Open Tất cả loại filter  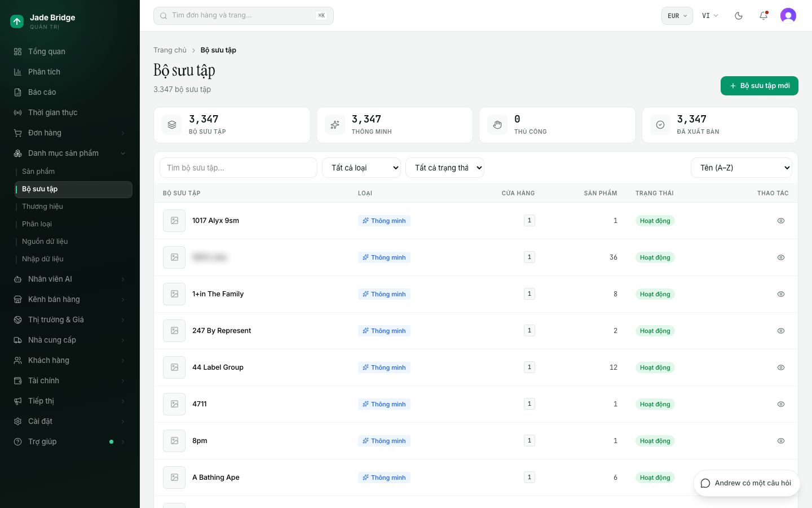[361, 168]
